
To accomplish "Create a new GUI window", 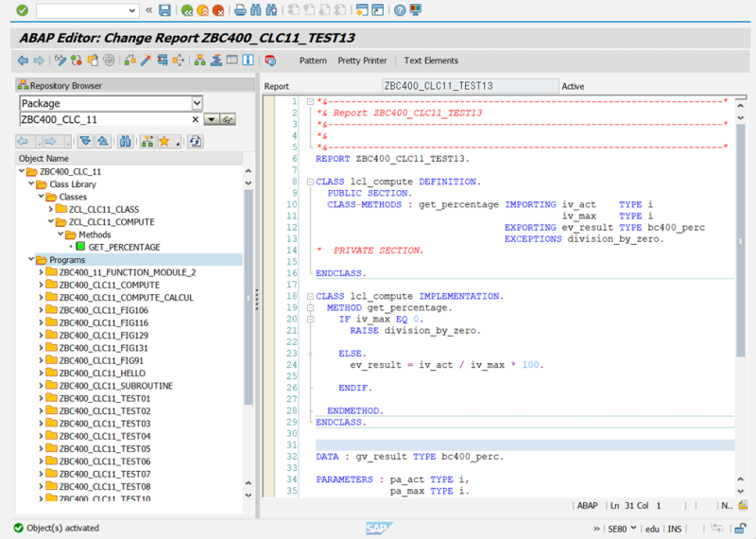I will [362, 10].
